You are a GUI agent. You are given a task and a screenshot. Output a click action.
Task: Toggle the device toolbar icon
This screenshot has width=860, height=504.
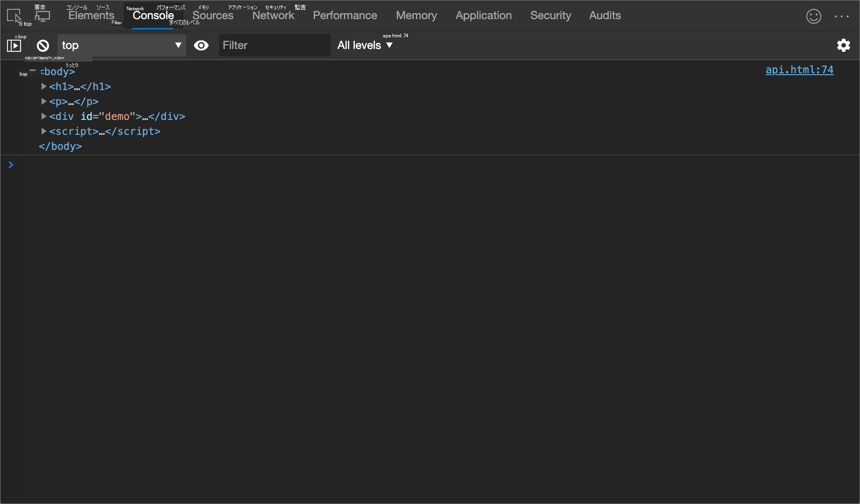pyautogui.click(x=42, y=15)
